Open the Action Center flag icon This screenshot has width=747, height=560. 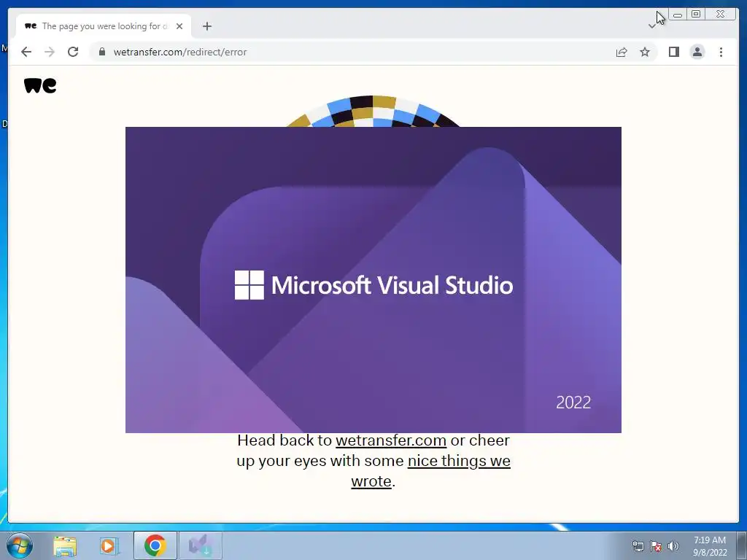656,546
